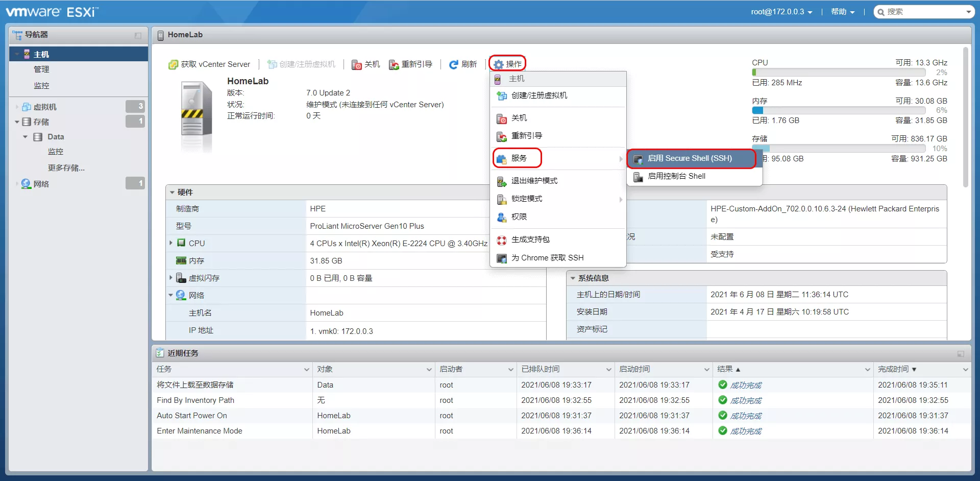Choose 退出维护模式 from the menu

tap(534, 181)
